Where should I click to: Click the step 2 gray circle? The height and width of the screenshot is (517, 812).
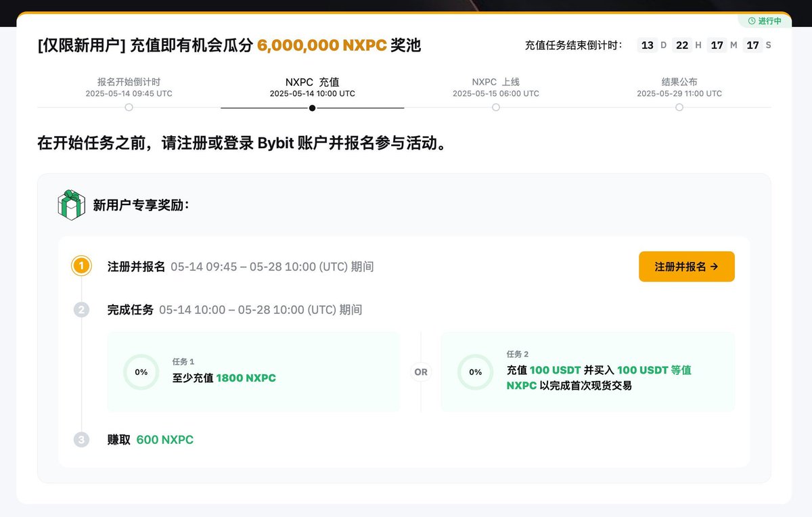[81, 310]
